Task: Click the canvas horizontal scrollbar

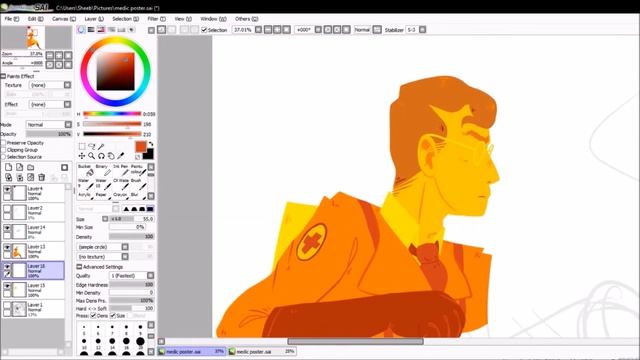Action: pyautogui.click(x=355, y=341)
